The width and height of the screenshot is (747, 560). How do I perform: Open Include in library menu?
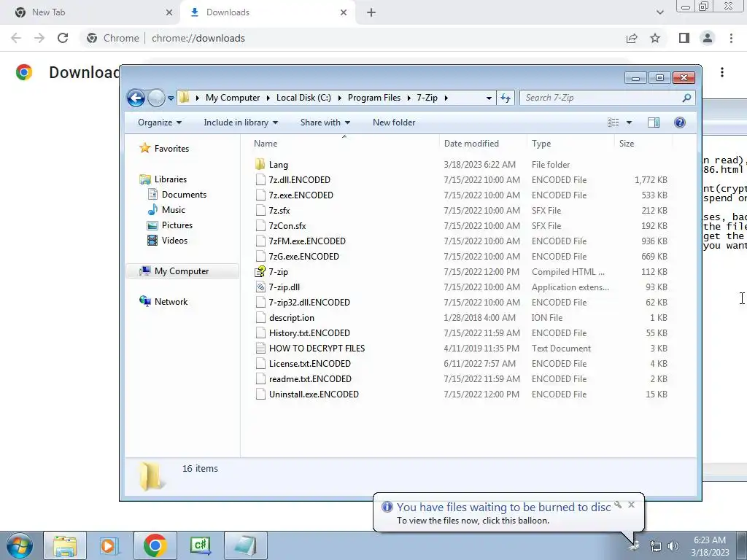coord(241,122)
